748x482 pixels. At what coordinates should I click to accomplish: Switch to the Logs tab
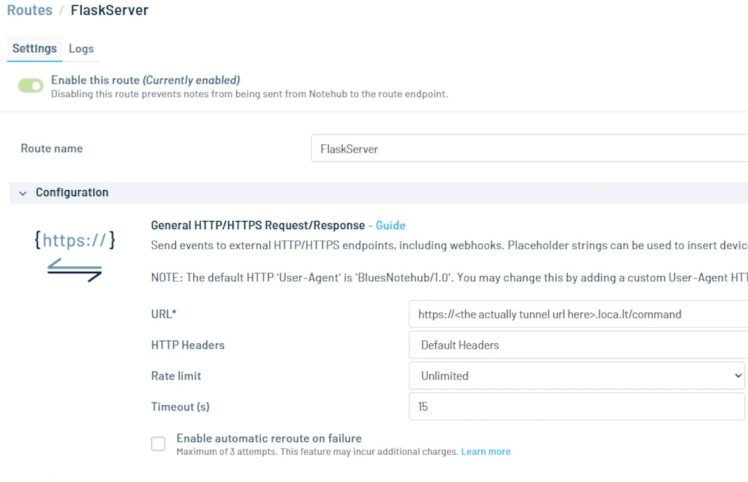81,48
